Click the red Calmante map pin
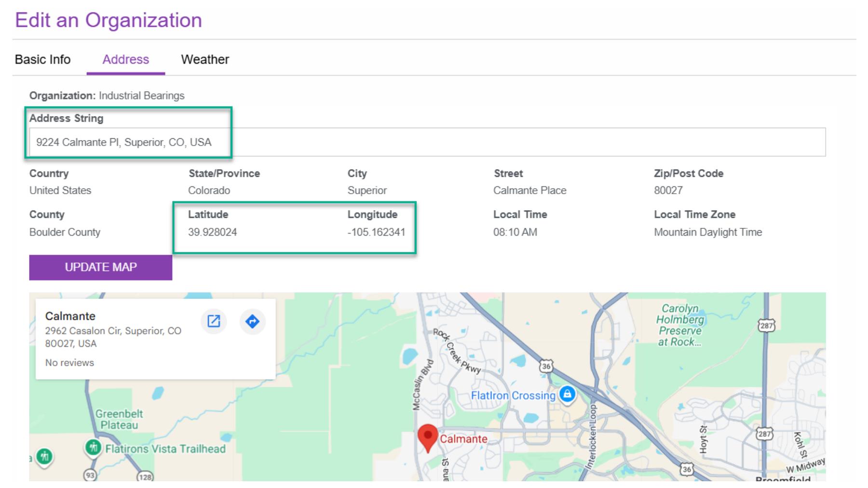The image size is (868, 488). [x=427, y=438]
